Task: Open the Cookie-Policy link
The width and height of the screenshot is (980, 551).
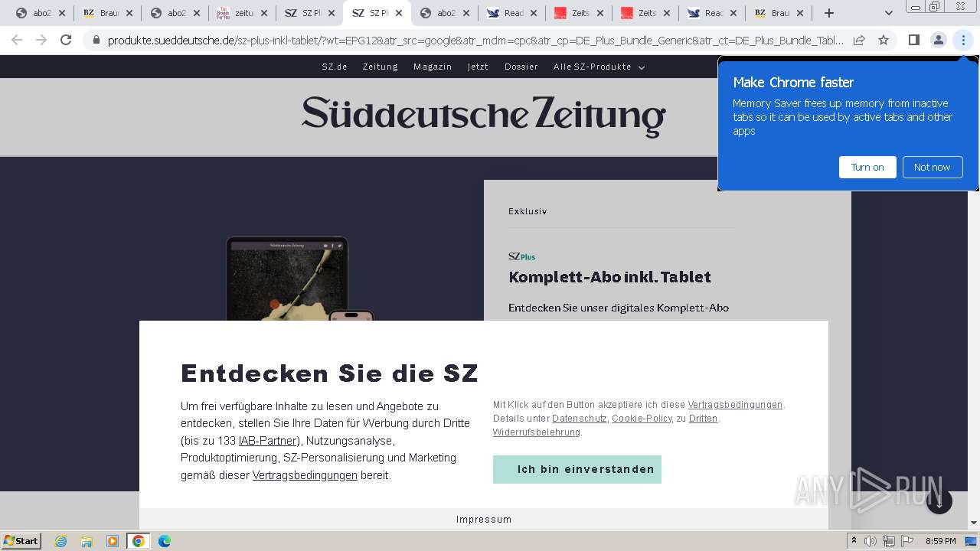Action: click(642, 419)
